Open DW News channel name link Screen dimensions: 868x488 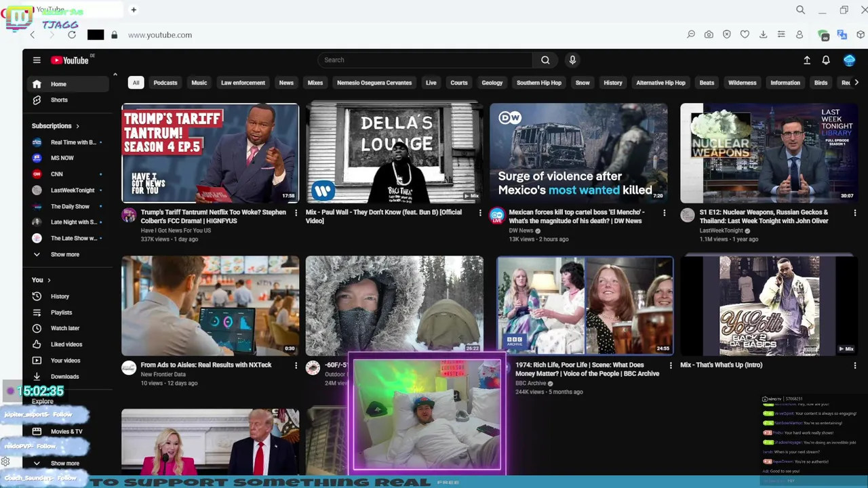pyautogui.click(x=521, y=230)
